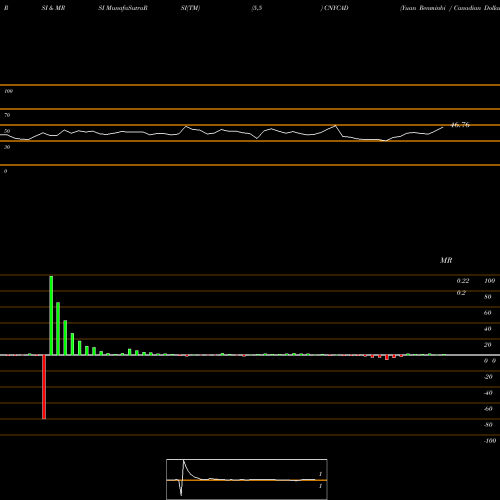Click the MR axis label -40
Image resolution: width=500 pixels, height=500 pixels.
tap(488, 393)
